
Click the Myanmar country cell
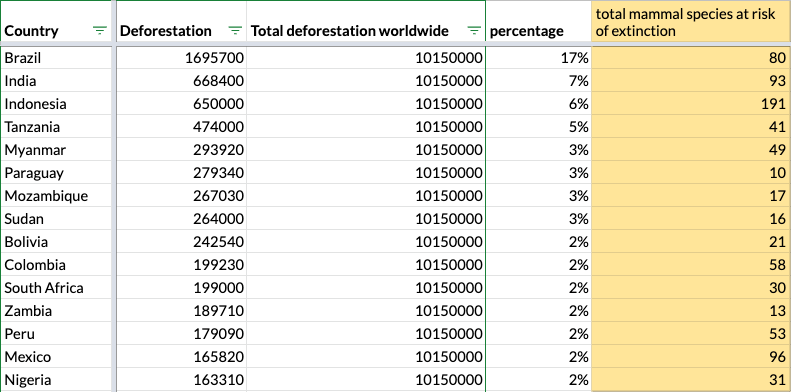[55, 149]
